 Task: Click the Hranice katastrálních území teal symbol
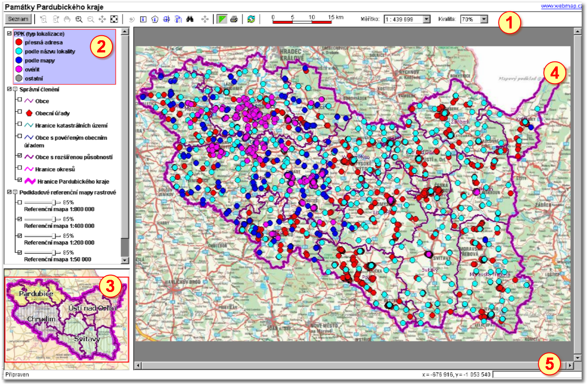28,125
